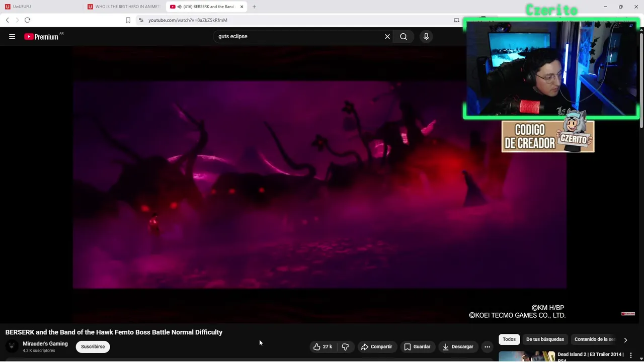The height and width of the screenshot is (362, 644).
Task: Run search with the magnifier button
Action: (404, 36)
